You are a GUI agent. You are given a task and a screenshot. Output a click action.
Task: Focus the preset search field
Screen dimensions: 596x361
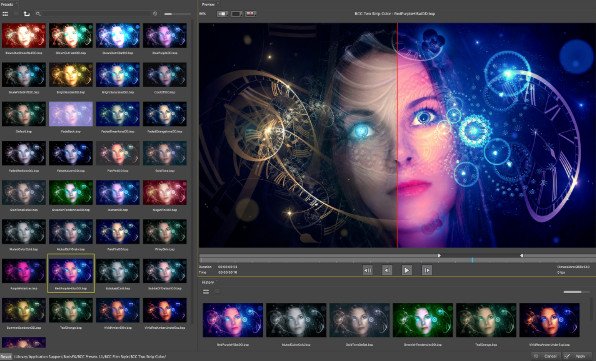point(97,14)
